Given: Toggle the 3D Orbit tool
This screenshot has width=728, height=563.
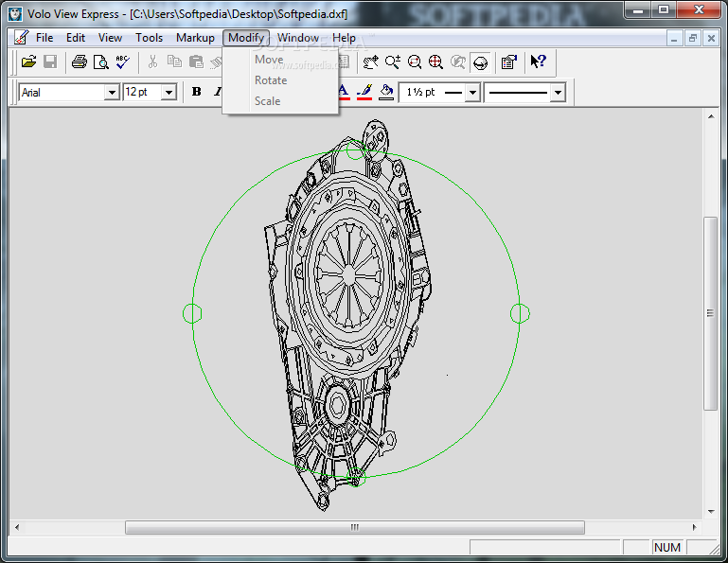Looking at the screenshot, I should (x=480, y=62).
